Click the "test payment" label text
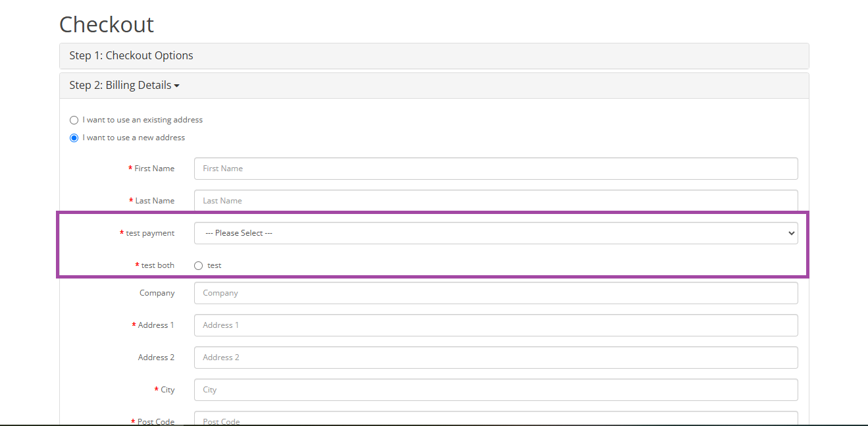The height and width of the screenshot is (426, 868). [150, 233]
